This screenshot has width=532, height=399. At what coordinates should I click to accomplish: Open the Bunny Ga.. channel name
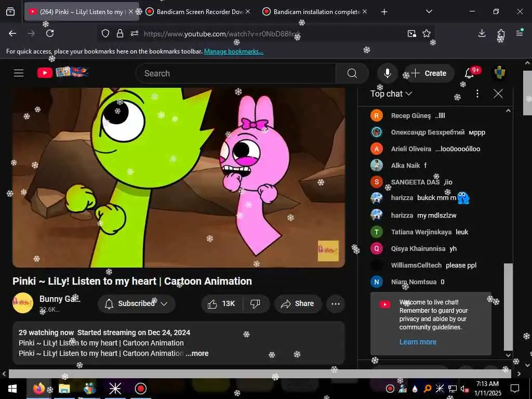coord(60,299)
